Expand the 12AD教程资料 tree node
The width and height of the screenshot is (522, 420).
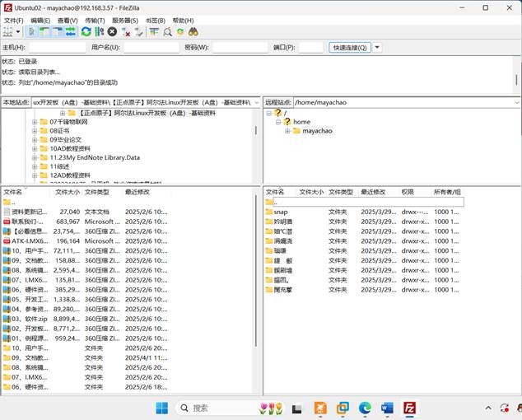tap(35, 175)
